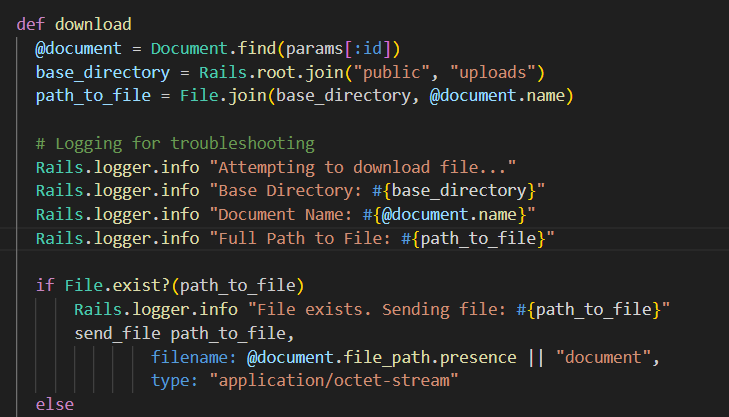Click the 'else' keyword
This screenshot has height=417, width=729.
54,405
